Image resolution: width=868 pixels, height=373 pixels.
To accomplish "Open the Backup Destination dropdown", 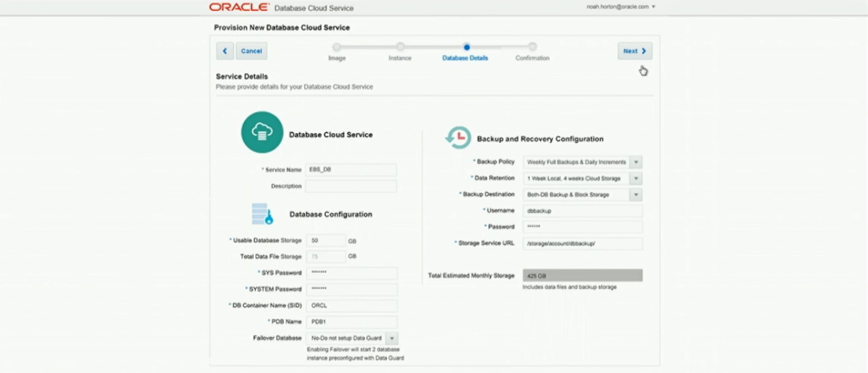I will pyautogui.click(x=582, y=194).
